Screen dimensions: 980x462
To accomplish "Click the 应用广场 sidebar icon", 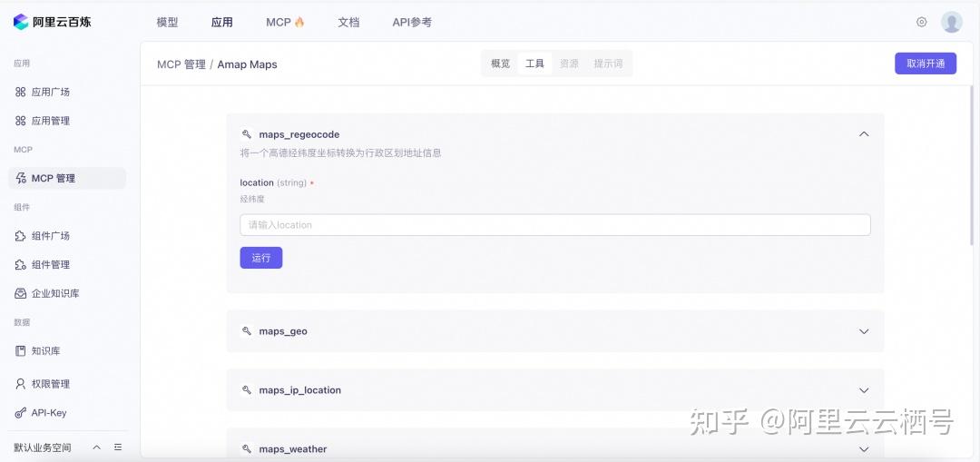I will click(x=20, y=92).
